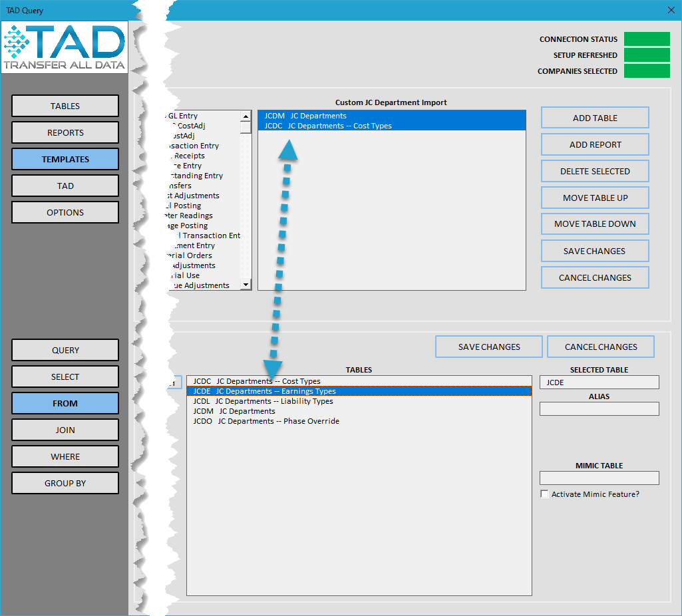Viewport: 682px width, 616px height.
Task: Select JCDC Cost Types in template tables
Action: pos(391,126)
